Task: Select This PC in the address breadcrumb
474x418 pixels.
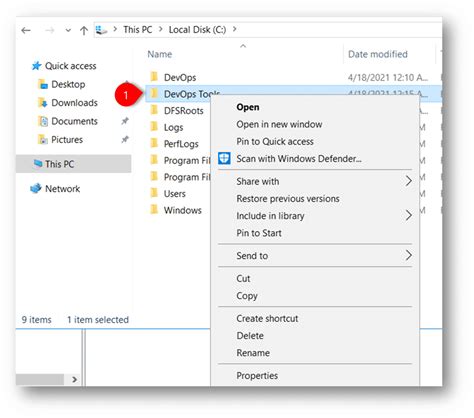Action: 137,30
